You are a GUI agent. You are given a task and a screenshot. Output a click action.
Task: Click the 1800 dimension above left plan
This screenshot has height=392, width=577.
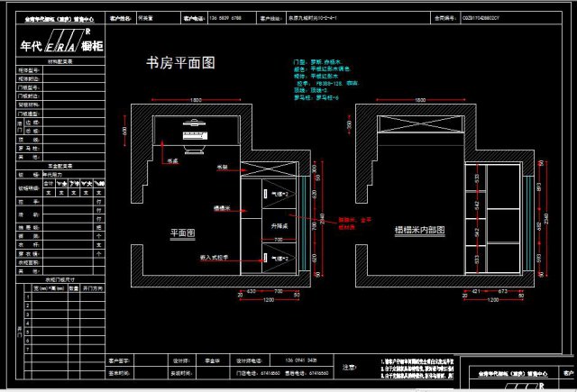(196, 99)
